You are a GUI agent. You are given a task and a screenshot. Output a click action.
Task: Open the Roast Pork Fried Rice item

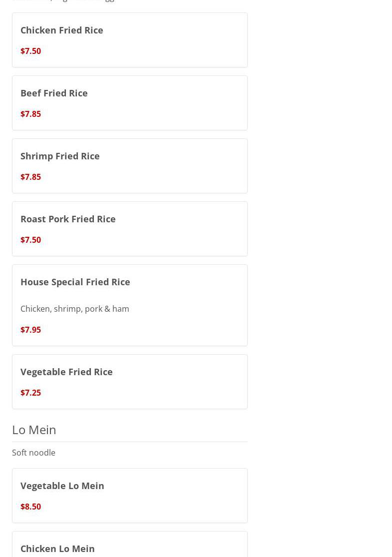pyautogui.click(x=68, y=219)
